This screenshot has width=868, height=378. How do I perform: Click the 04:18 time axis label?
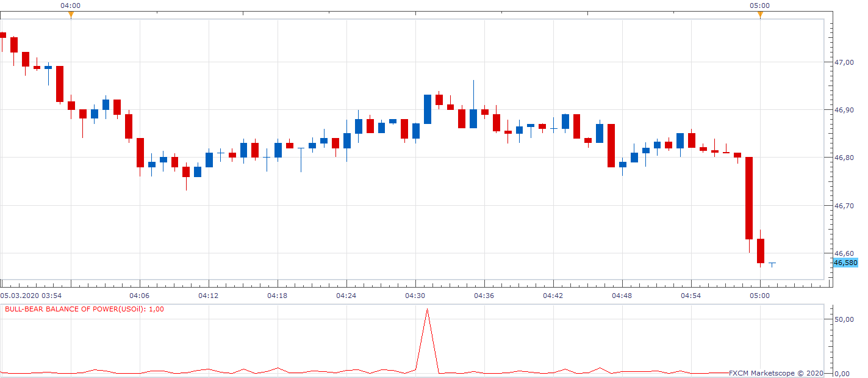pyautogui.click(x=278, y=295)
